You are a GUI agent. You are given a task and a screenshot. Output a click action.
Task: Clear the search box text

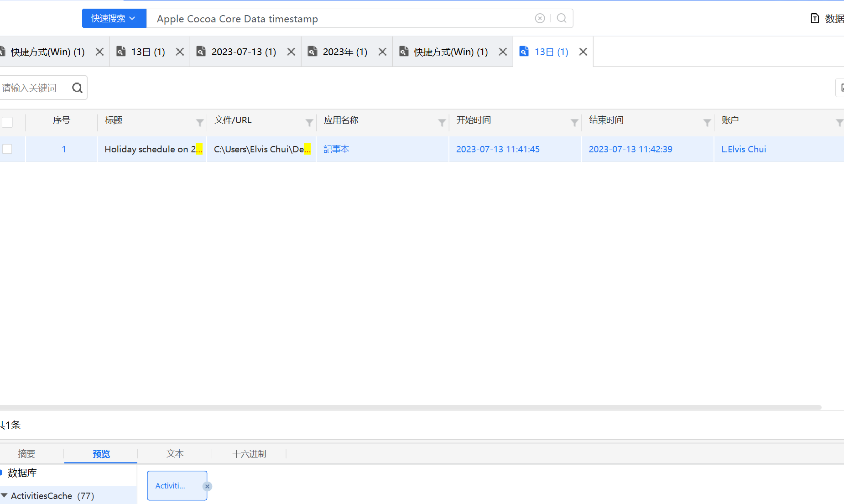(x=540, y=18)
